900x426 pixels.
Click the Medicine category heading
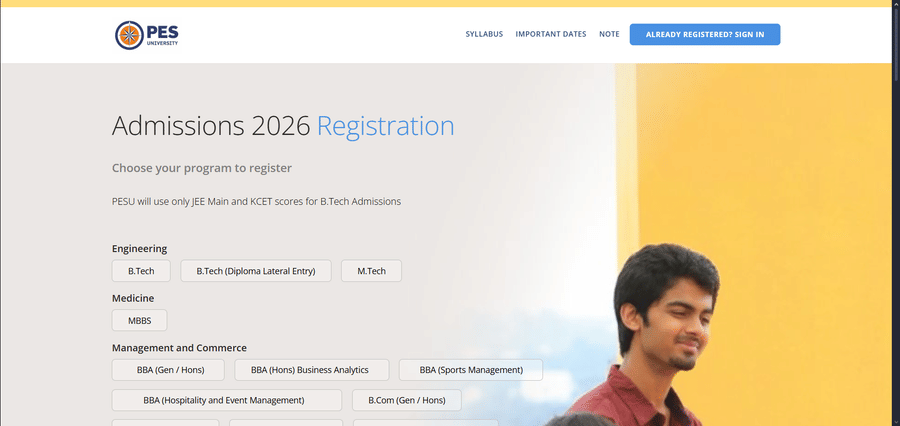(133, 298)
